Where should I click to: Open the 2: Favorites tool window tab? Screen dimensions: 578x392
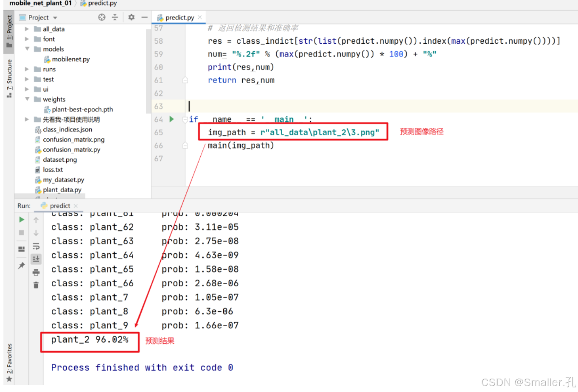[x=9, y=363]
